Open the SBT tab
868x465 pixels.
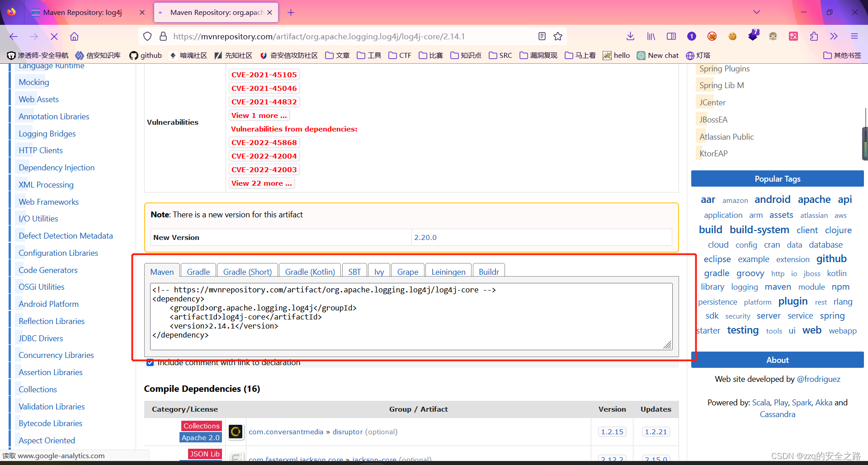[x=354, y=272]
